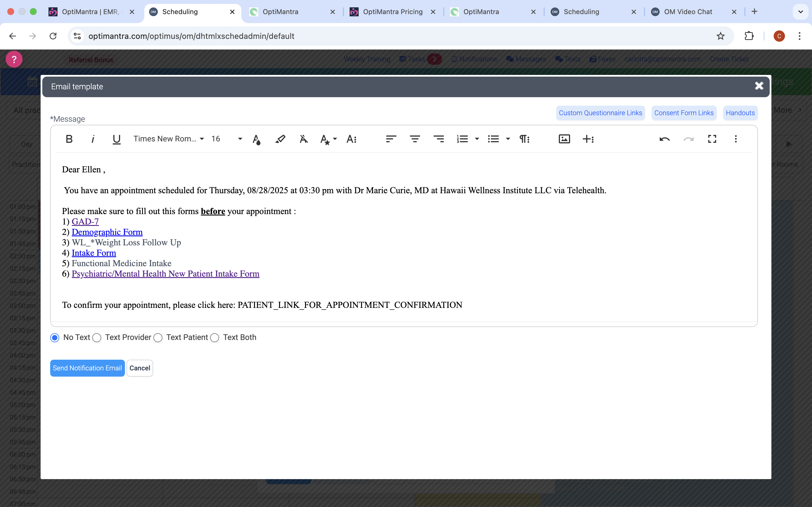Apply underline with the U icon
Viewport: 812px width, 507px height.
[116, 139]
